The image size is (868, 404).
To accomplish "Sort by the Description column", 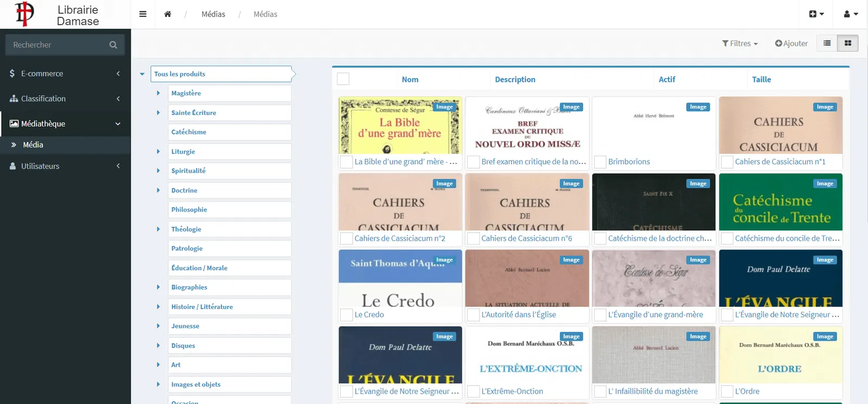I will point(515,79).
